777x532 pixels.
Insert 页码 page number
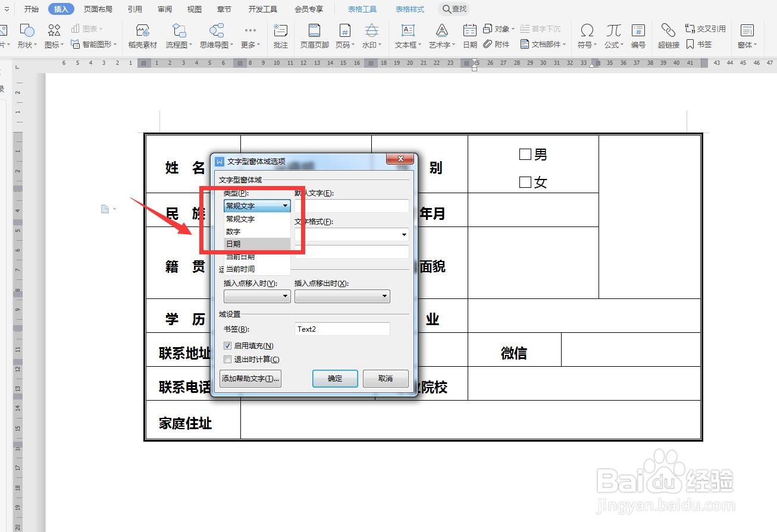point(344,36)
